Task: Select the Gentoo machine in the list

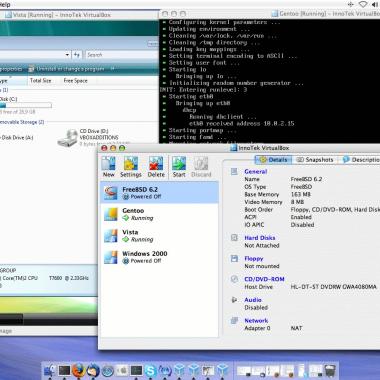Action: (159, 214)
